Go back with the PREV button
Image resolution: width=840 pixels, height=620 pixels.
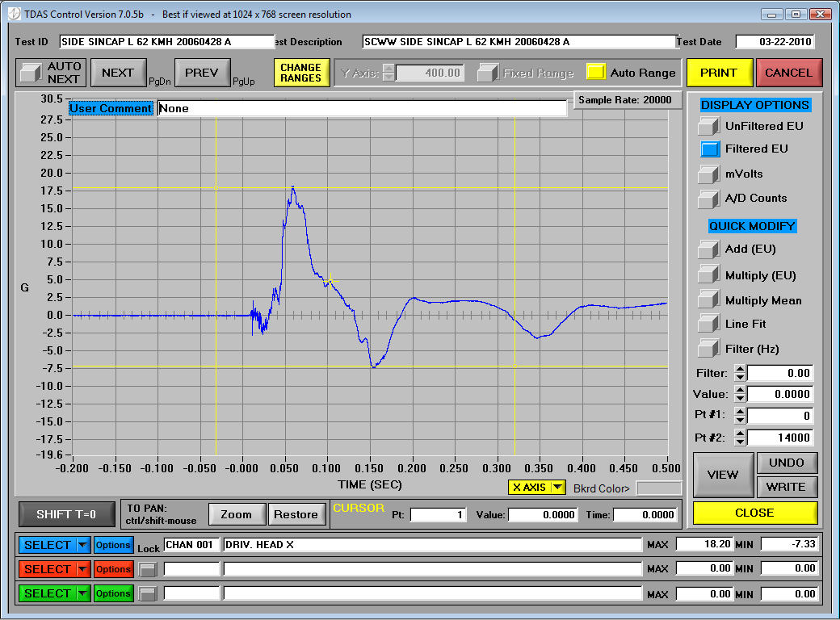[201, 73]
